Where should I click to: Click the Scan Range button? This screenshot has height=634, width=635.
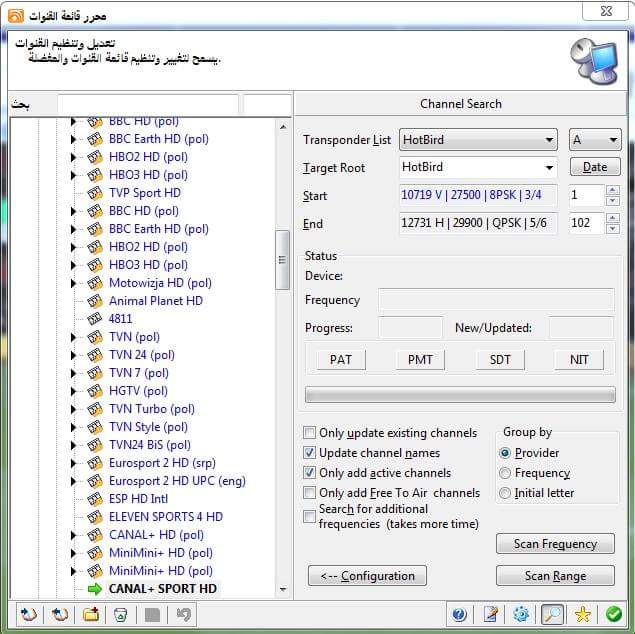555,576
